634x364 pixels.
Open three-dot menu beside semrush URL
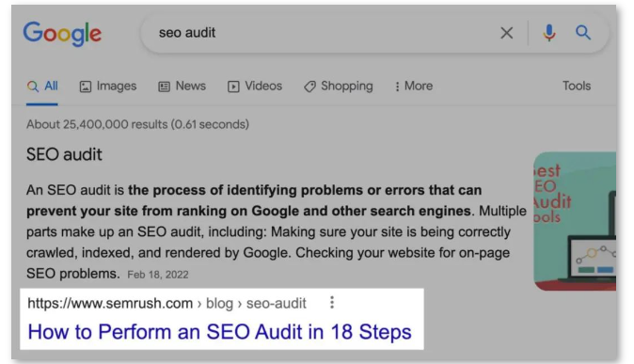point(332,302)
